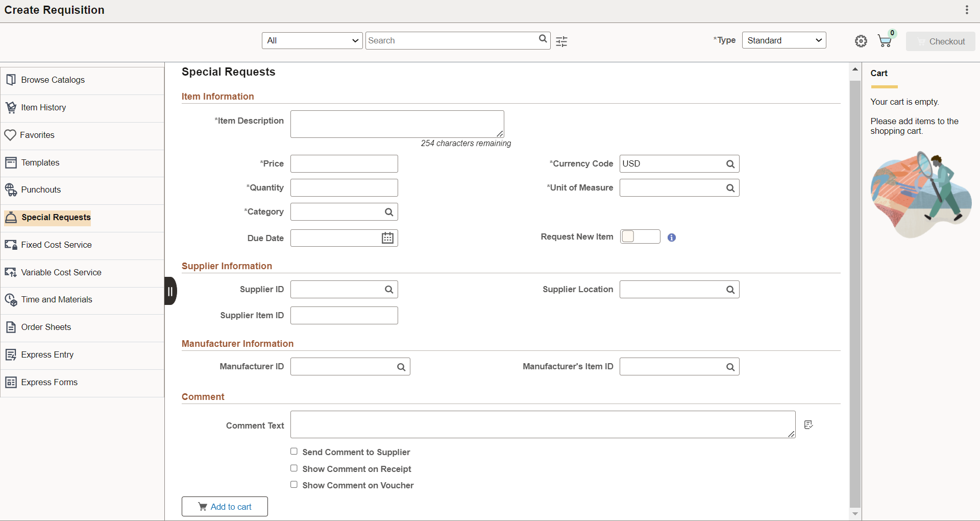Image resolution: width=980 pixels, height=521 pixels.
Task: Check Send Comment to Supplier
Action: tap(294, 452)
